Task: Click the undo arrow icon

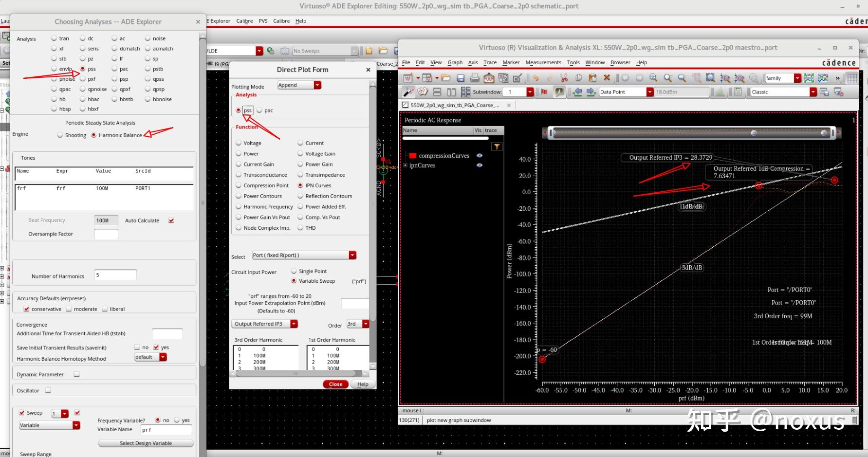Action: click(x=536, y=78)
